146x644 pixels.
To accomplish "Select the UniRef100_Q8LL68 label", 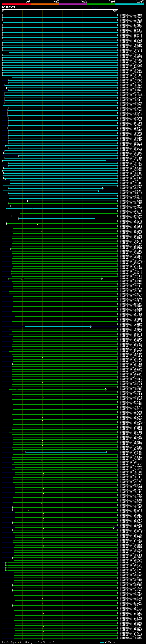I will coord(131,63).
